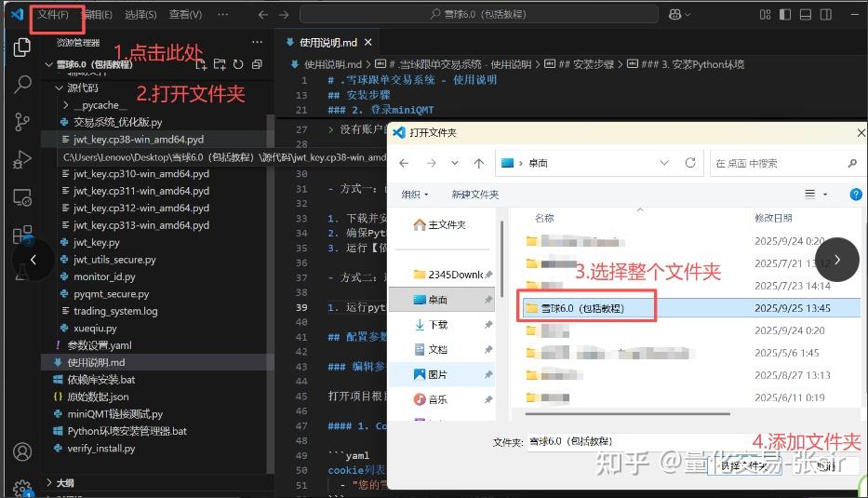Open the 文件(F) menu

point(53,14)
